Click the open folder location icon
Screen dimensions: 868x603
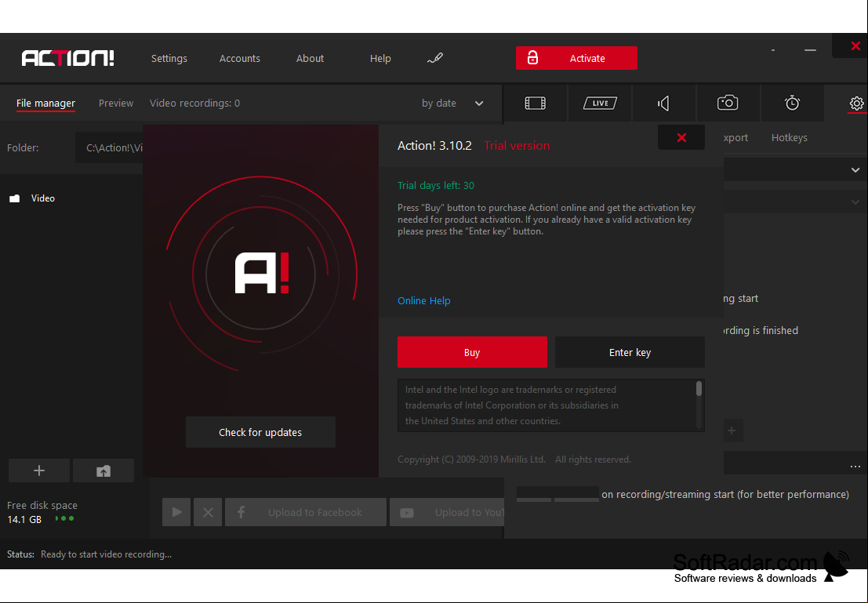coord(104,470)
